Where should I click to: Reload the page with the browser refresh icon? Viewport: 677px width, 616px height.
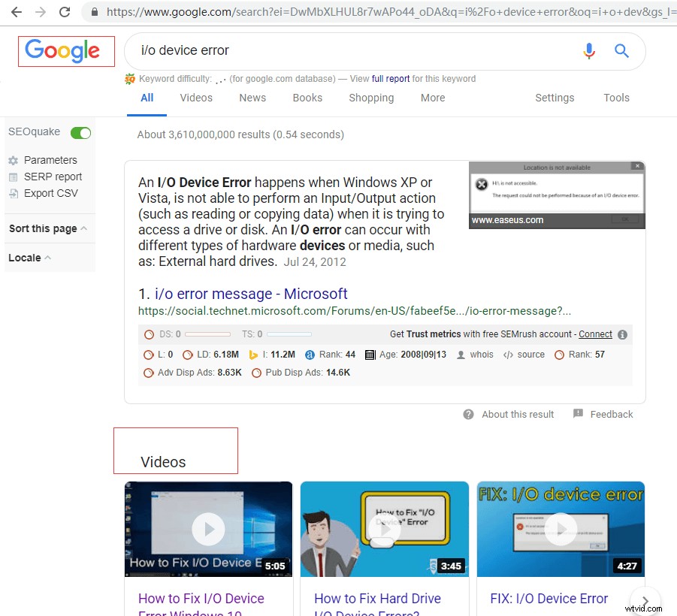(65, 12)
